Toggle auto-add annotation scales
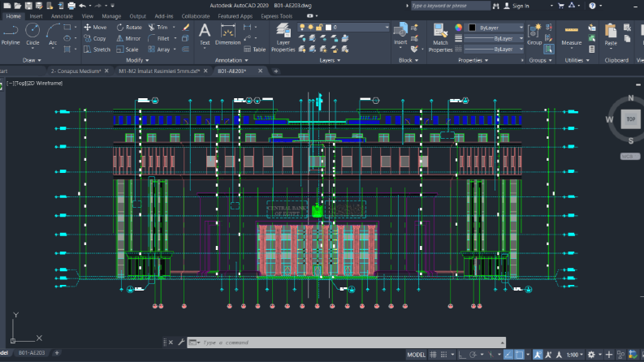 (x=548, y=355)
